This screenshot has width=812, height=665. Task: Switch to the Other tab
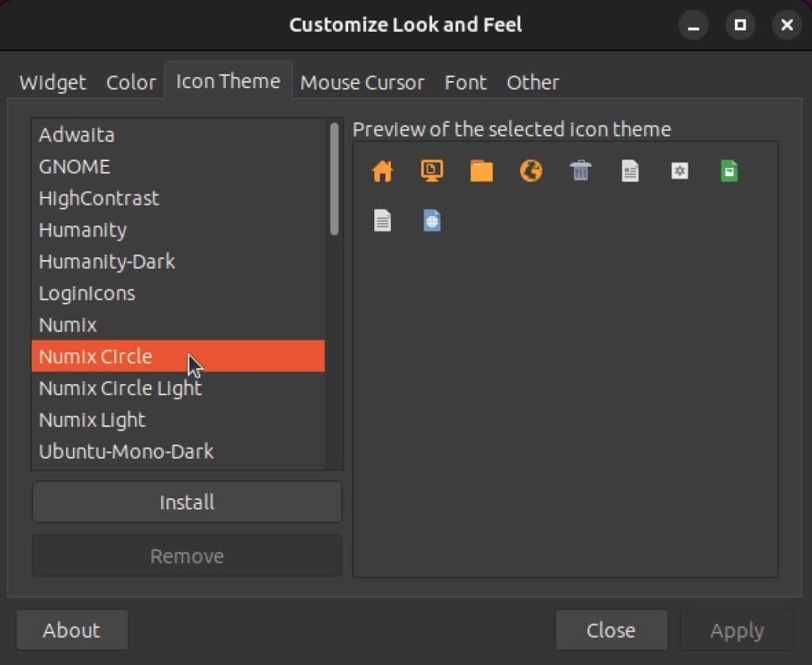pyautogui.click(x=533, y=83)
